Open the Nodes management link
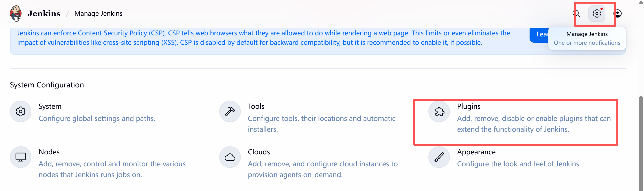 pyautogui.click(x=49, y=152)
